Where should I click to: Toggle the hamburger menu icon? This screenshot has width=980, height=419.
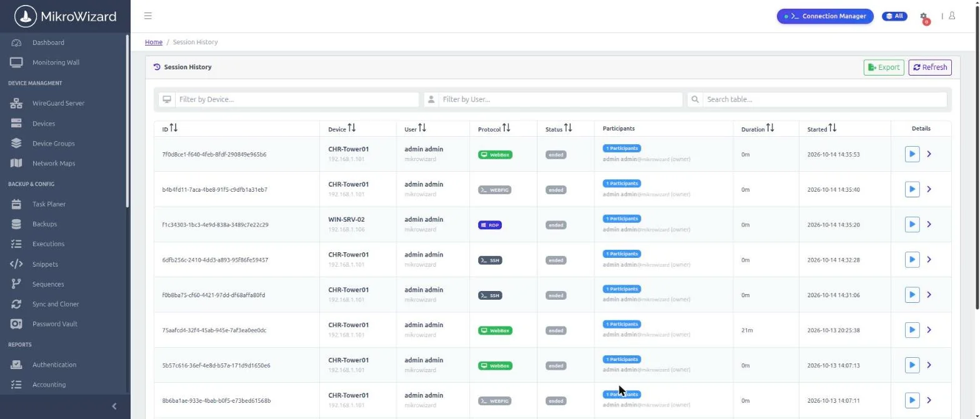(147, 16)
